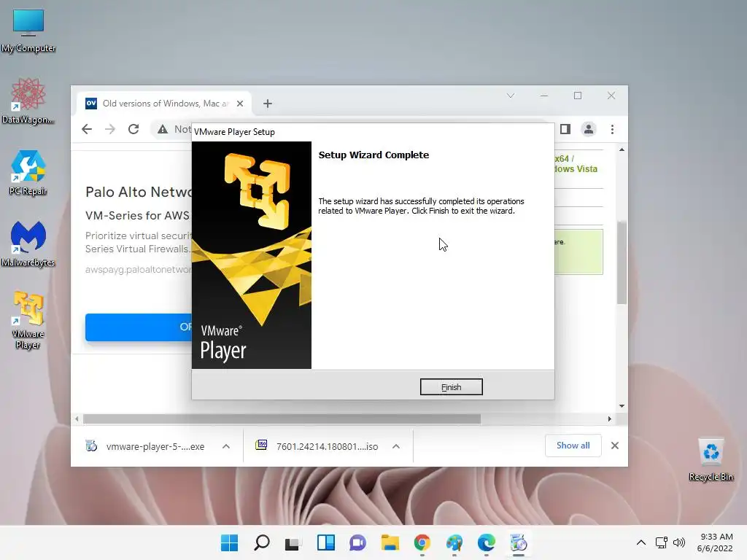Click scroll left arrow in Chrome
Viewport: 747px width, 560px height.
[x=77, y=419]
